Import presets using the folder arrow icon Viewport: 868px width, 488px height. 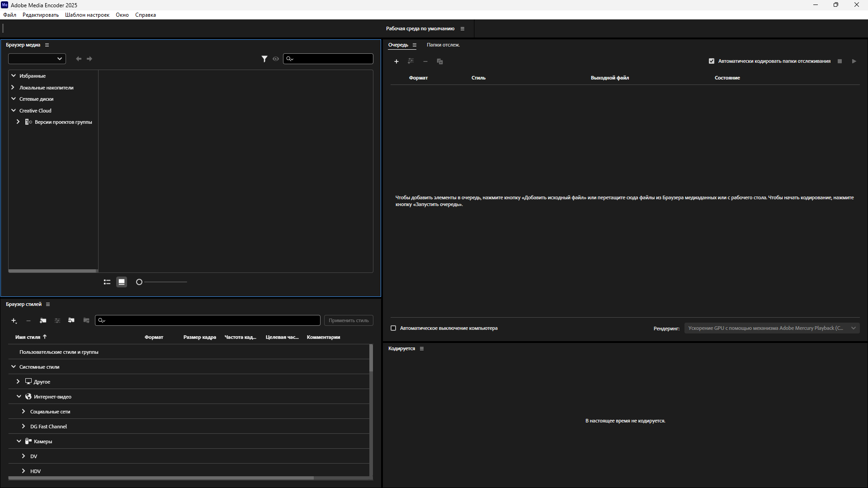click(x=71, y=320)
